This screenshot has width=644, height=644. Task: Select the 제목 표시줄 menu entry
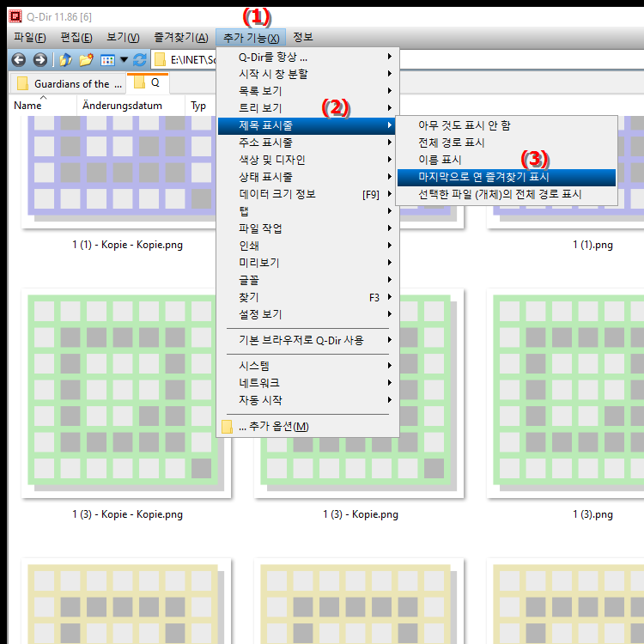pos(307,125)
